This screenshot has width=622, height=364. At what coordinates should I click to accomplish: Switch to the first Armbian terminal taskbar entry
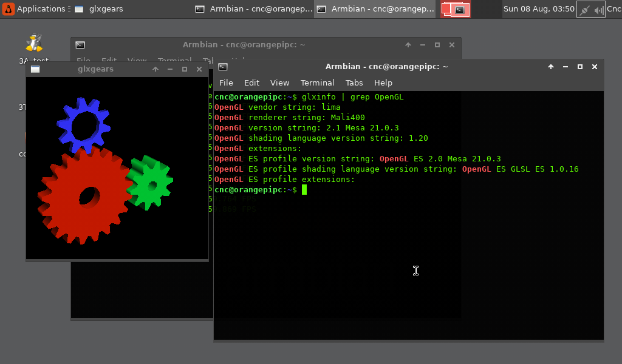[254, 8]
